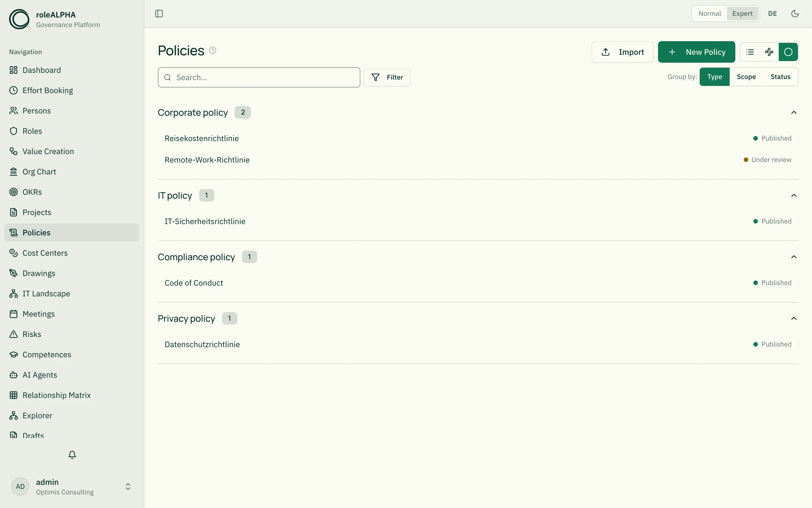812x508 pixels.
Task: Collapse the Compliance policy group
Action: [x=794, y=257]
